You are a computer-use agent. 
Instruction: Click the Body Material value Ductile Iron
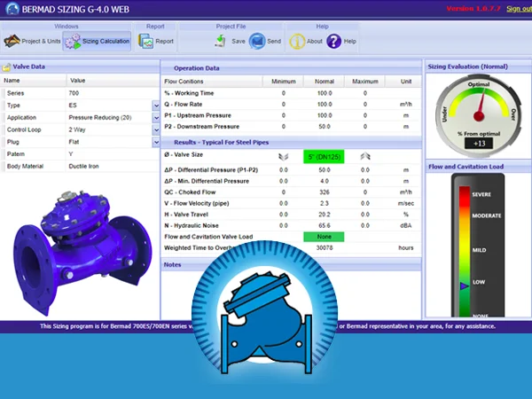[84, 167]
